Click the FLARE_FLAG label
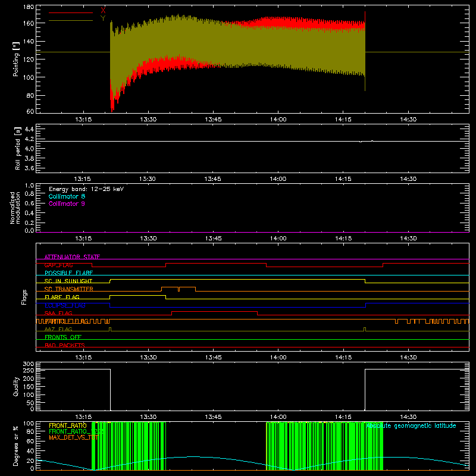Image resolution: width=476 pixels, height=476 pixels. [x=62, y=297]
